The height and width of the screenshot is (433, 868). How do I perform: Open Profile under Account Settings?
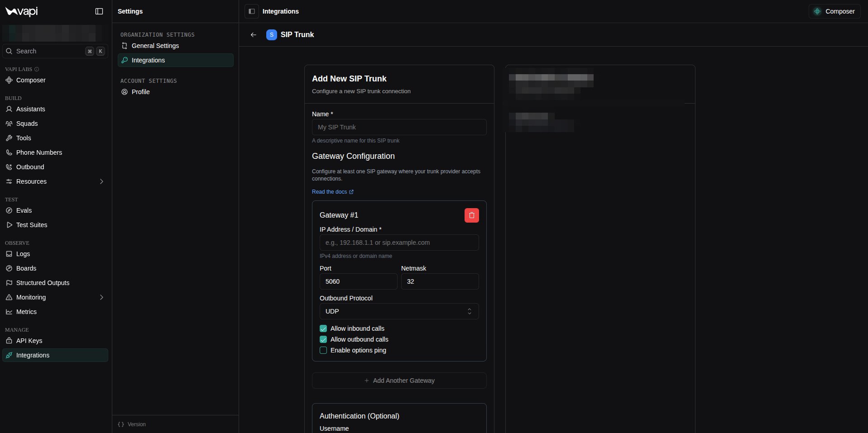pyautogui.click(x=176, y=92)
